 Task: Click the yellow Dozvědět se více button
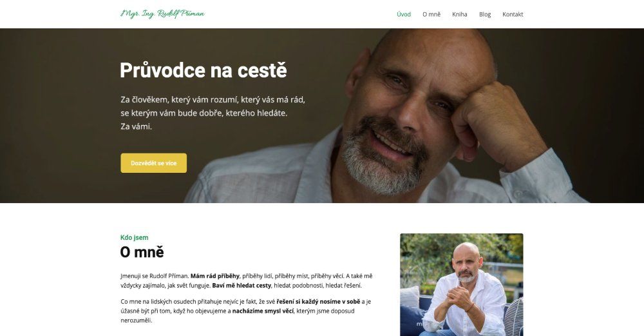tap(154, 163)
